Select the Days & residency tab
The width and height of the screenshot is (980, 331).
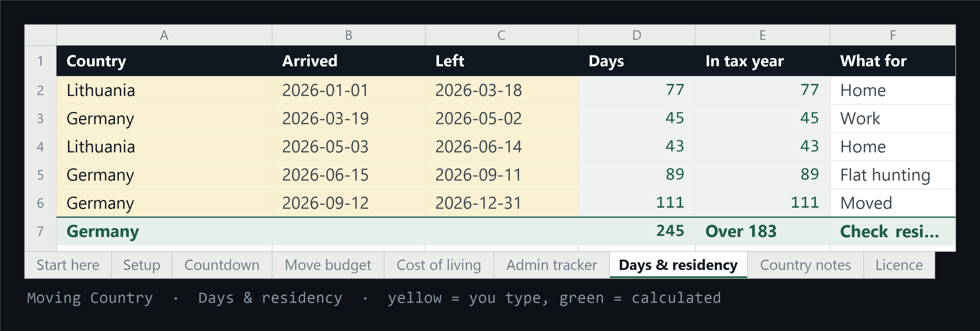tap(678, 265)
